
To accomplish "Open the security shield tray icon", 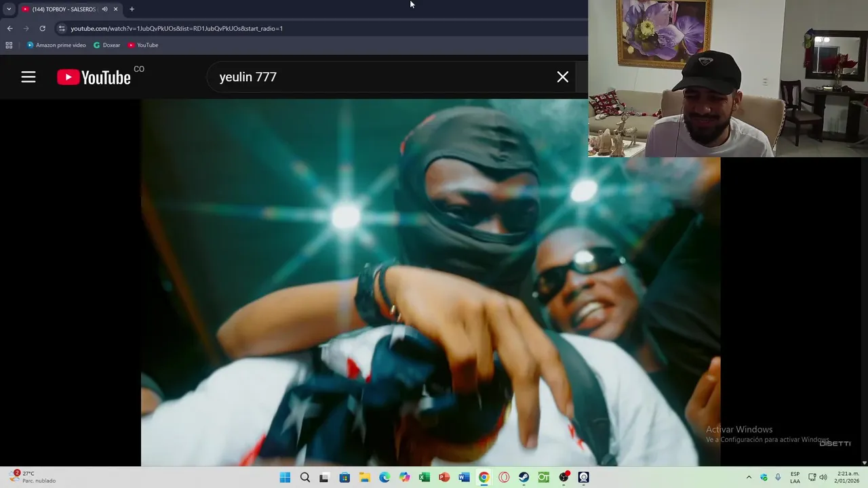I will [764, 477].
